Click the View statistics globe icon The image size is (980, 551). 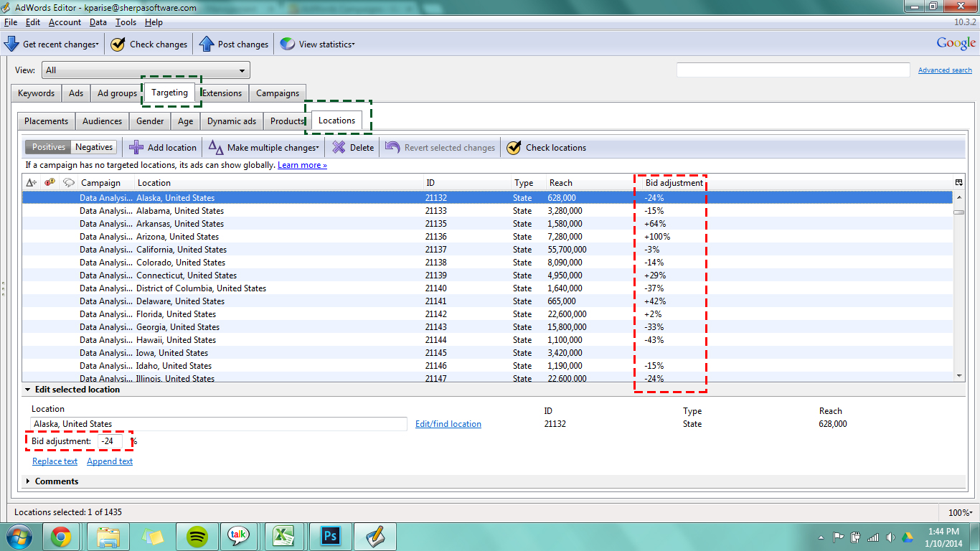click(288, 44)
